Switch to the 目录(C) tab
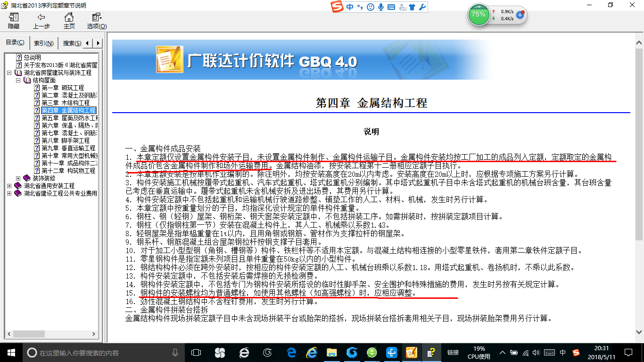Image resolution: width=644 pixels, height=362 pixels. coord(15,43)
